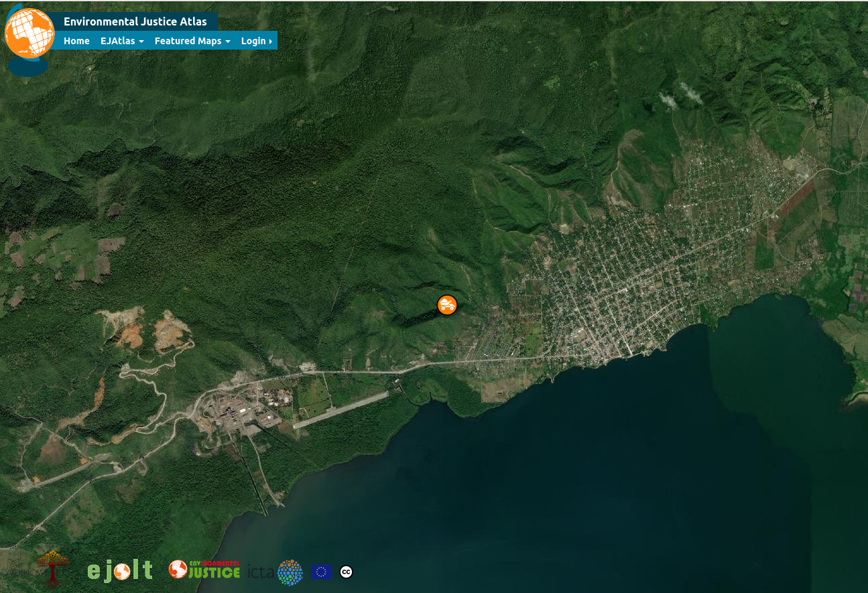Click the European Union flag icon
Image resolution: width=868 pixels, height=593 pixels.
(320, 572)
